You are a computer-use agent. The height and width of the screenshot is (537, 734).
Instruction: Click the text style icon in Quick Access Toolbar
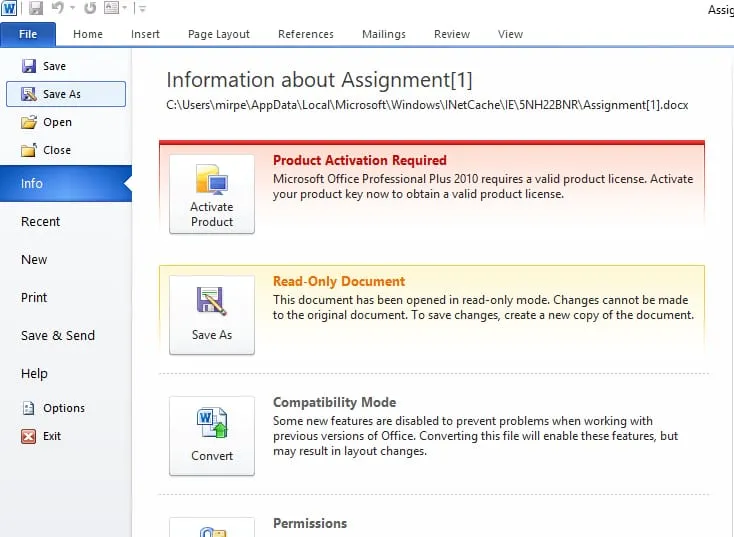click(111, 7)
